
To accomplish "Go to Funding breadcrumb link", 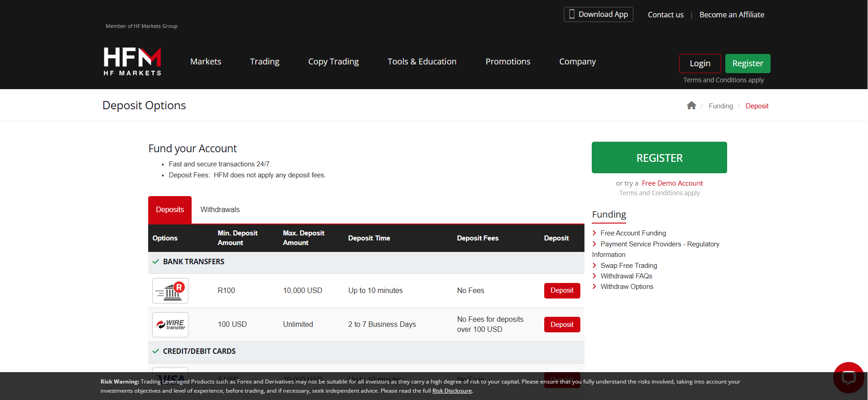I will tap(720, 106).
